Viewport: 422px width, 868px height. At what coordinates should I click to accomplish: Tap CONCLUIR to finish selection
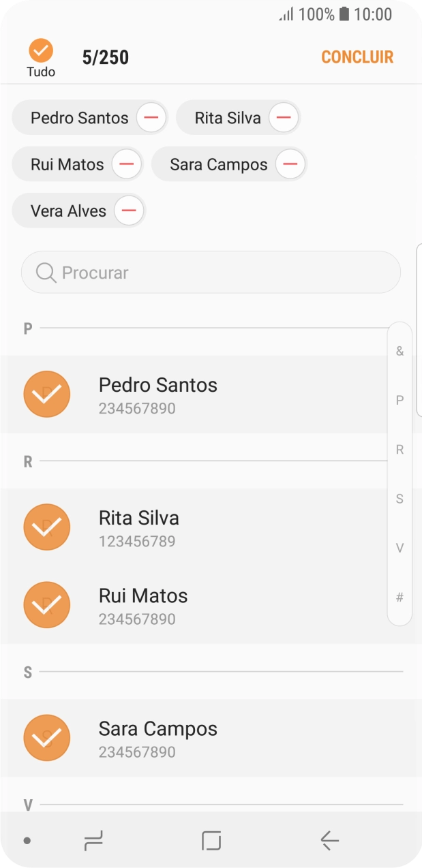357,57
